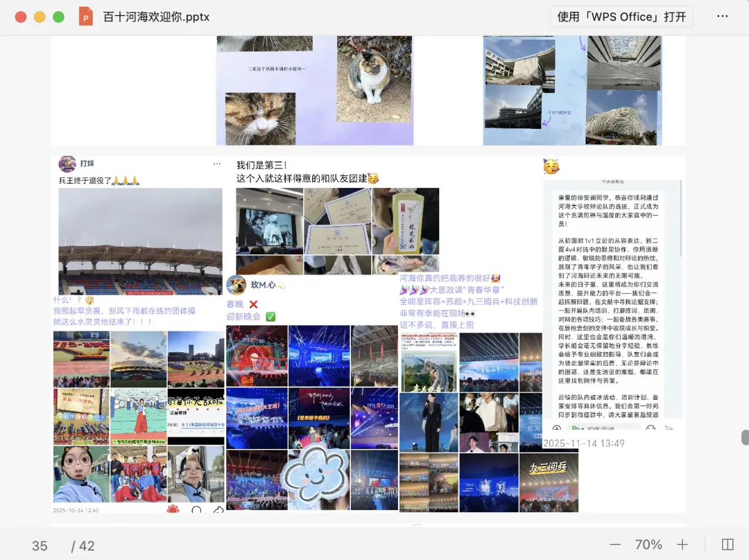This screenshot has width=749, height=560.
Task: Click the text 就这么水灵灵地结束了!!!
Action: [102, 322]
